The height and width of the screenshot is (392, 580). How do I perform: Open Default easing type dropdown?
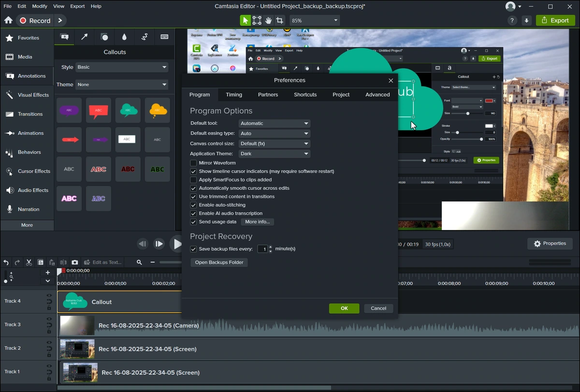point(274,133)
